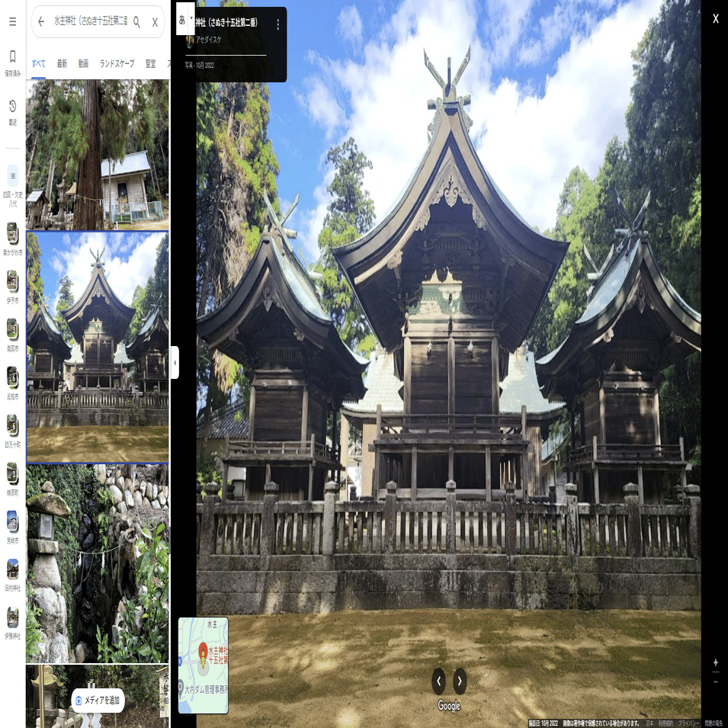Click the 日本 country link
This screenshot has width=728, height=728.
pos(649,723)
